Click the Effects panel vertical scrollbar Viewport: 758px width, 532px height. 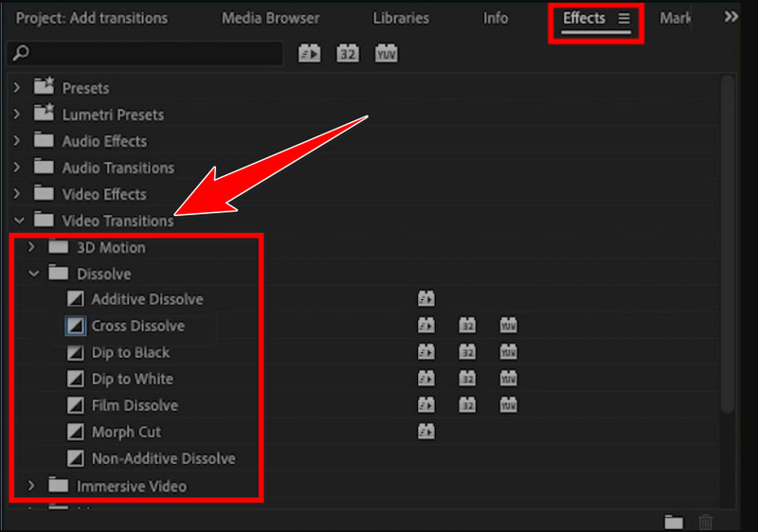click(728, 244)
